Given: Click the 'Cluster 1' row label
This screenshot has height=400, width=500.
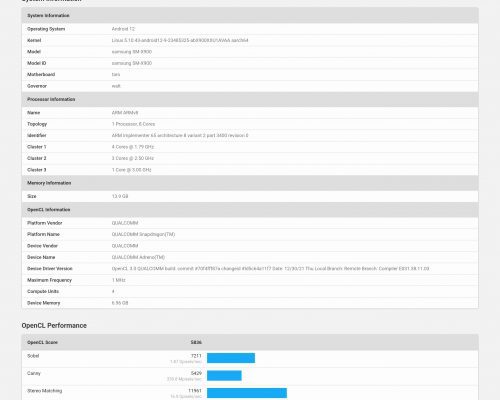Looking at the screenshot, I should pos(37,147).
